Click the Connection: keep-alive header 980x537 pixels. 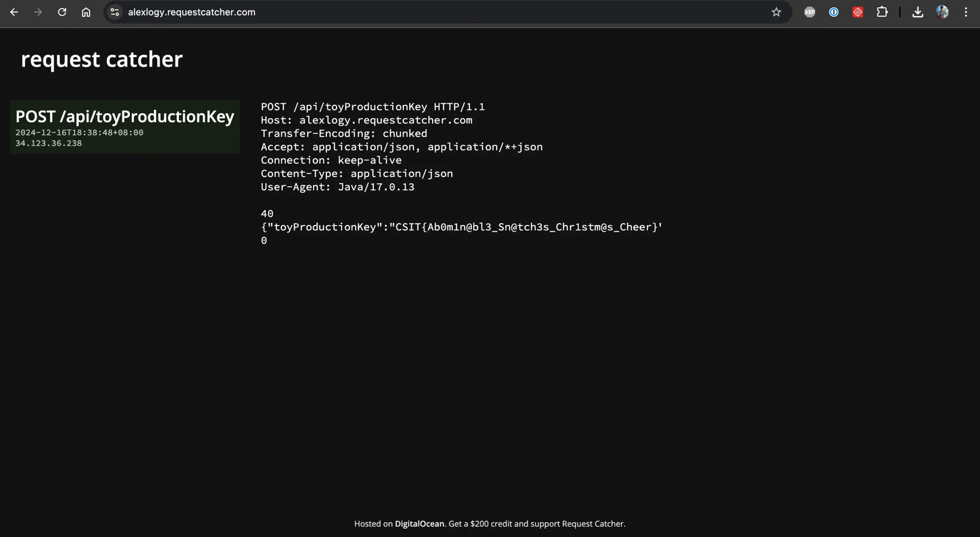pos(331,160)
